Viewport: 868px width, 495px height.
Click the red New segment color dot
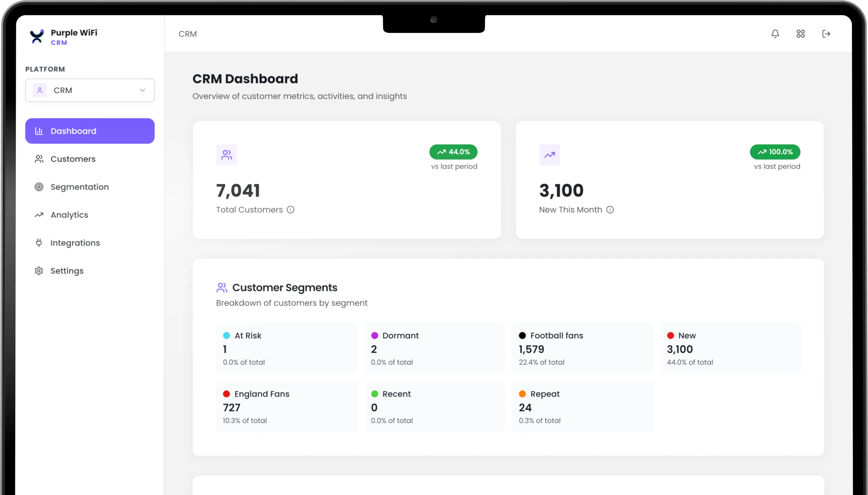(x=670, y=336)
